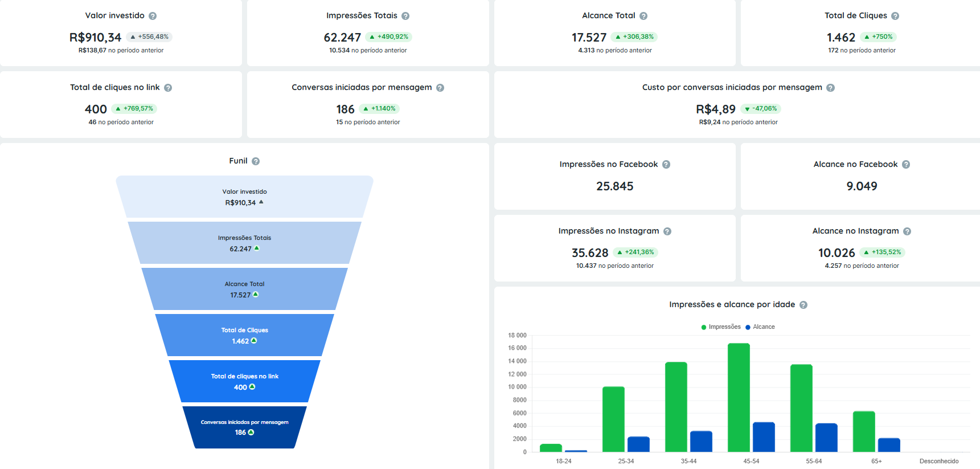Click the question mark beside Alcance no Facebook
The image size is (980, 469).
906,165
